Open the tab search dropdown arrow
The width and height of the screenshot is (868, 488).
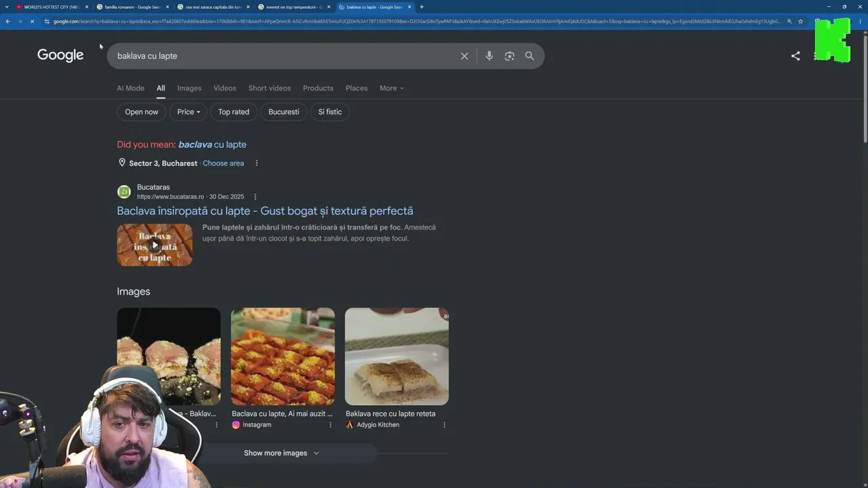point(7,7)
